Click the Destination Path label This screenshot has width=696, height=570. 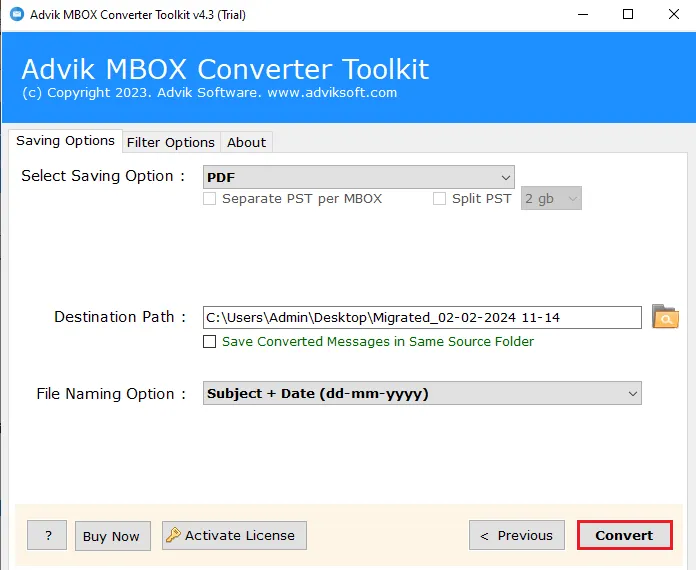point(120,317)
